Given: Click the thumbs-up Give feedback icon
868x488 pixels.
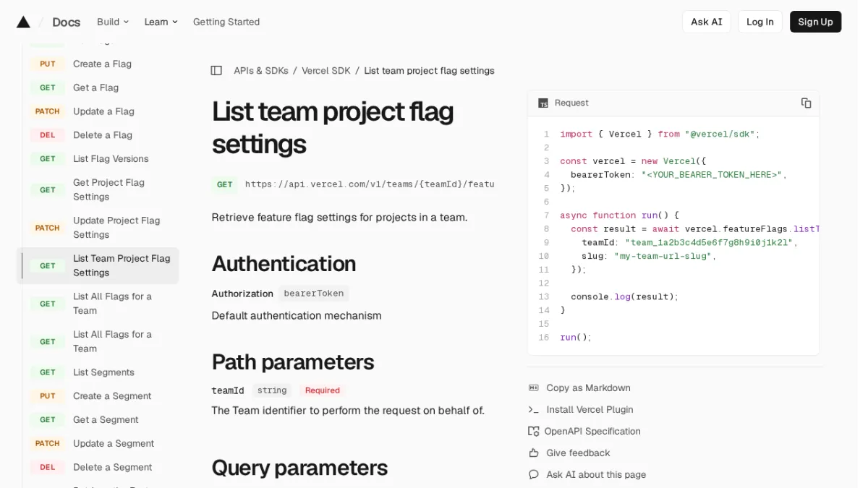Looking at the screenshot, I should (534, 453).
